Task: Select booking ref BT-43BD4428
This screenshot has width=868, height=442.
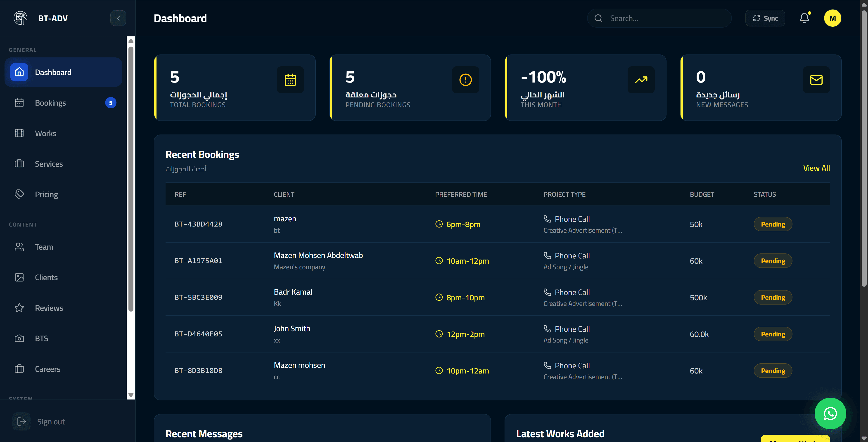Action: [x=198, y=224]
